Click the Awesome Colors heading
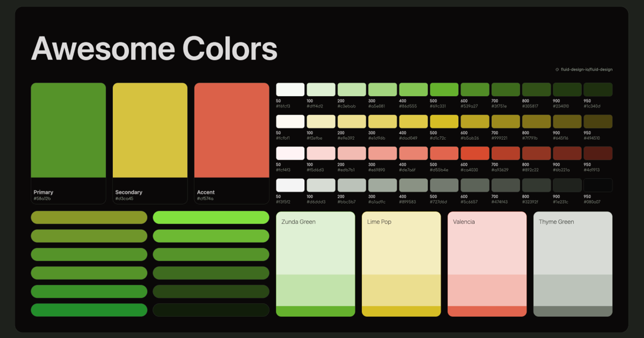 tap(154, 49)
